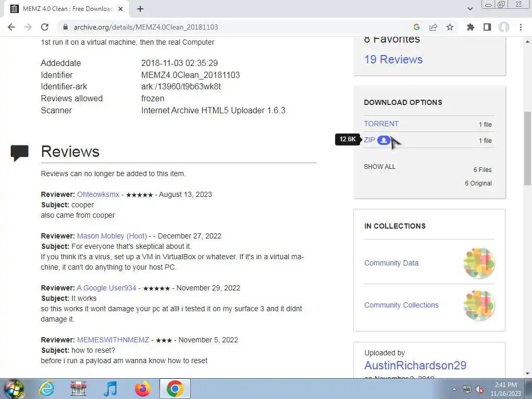Open reviewer MEMESWITHNMEMZ profile

113,340
